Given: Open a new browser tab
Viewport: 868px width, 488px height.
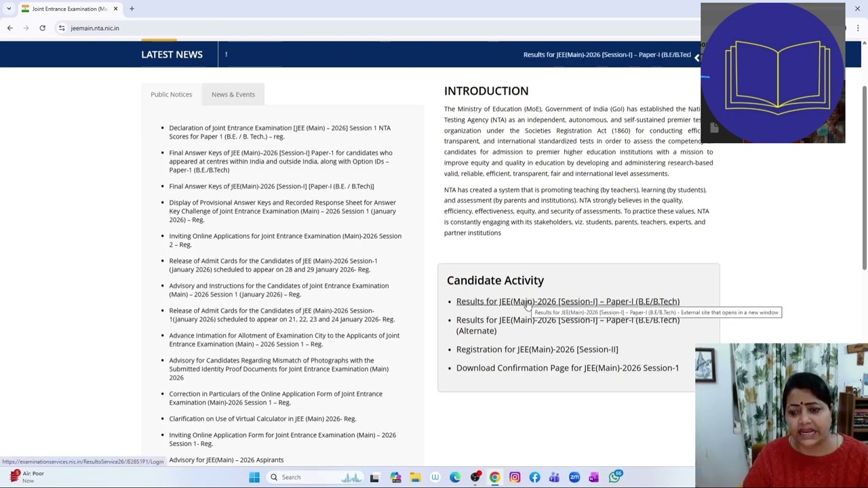Looking at the screenshot, I should pos(132,9).
